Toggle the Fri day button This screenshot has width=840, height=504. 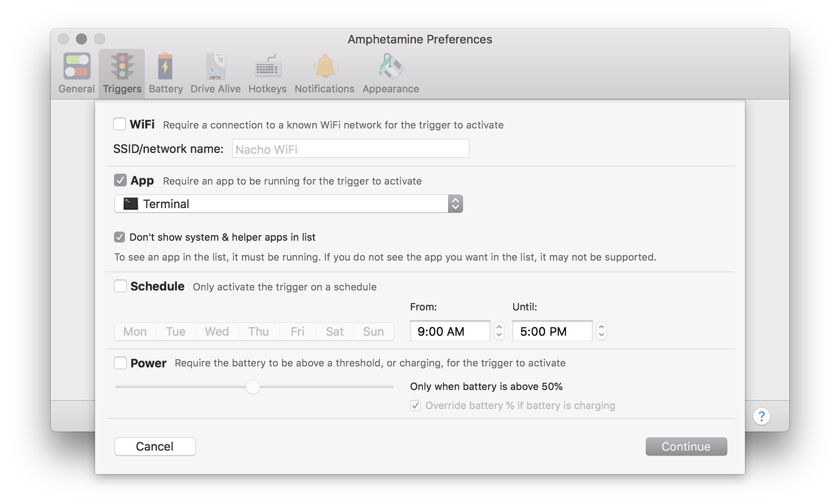click(297, 332)
